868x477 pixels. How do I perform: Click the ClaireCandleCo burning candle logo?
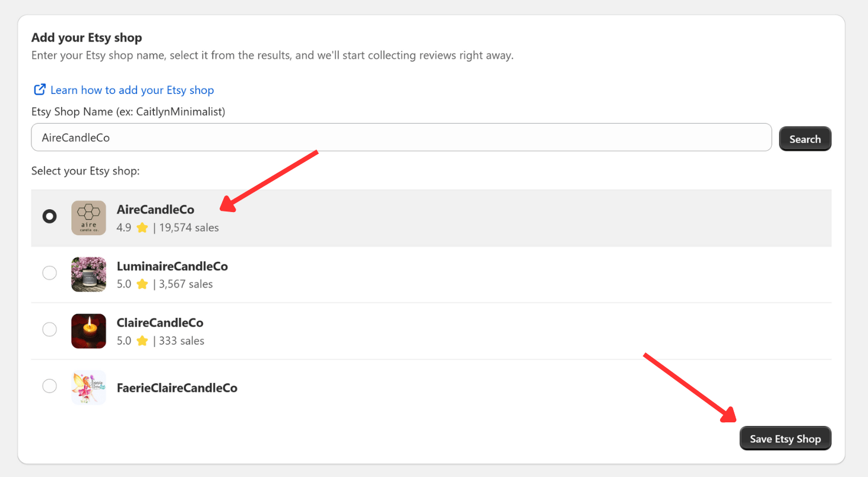[88, 331]
